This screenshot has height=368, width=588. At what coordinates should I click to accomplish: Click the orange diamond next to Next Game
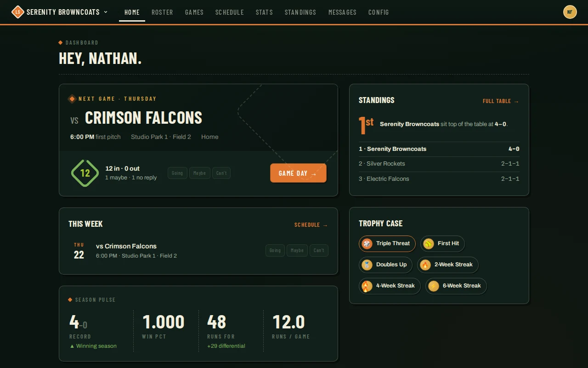point(72,99)
